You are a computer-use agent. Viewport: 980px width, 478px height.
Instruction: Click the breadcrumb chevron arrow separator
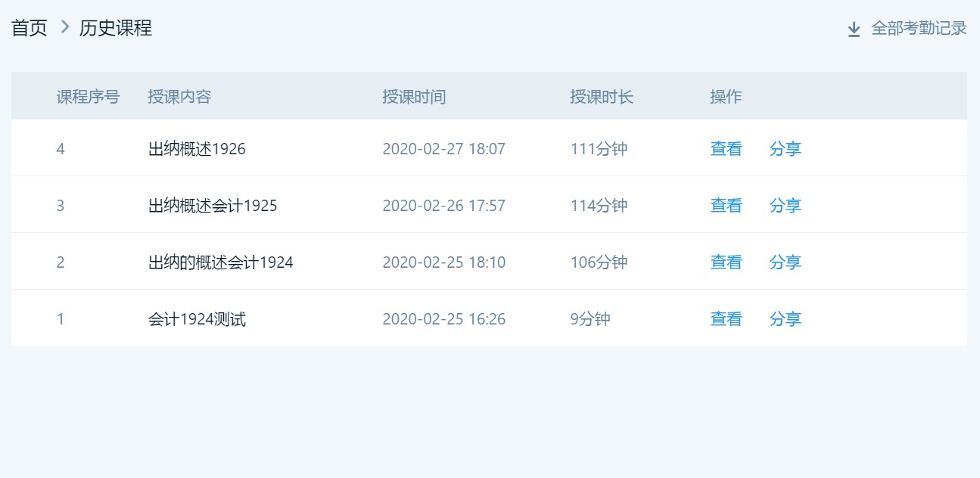click(x=64, y=28)
